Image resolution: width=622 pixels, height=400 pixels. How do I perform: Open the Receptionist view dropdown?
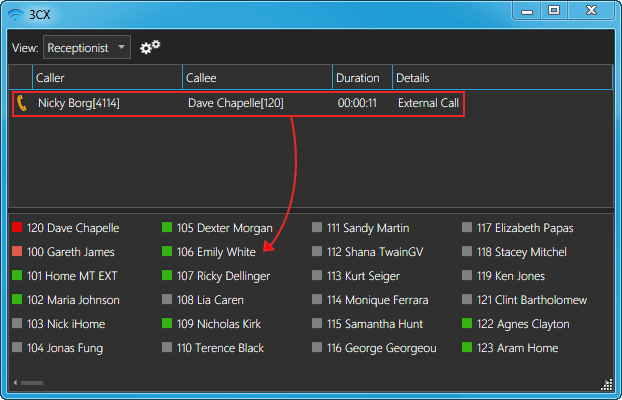(87, 48)
